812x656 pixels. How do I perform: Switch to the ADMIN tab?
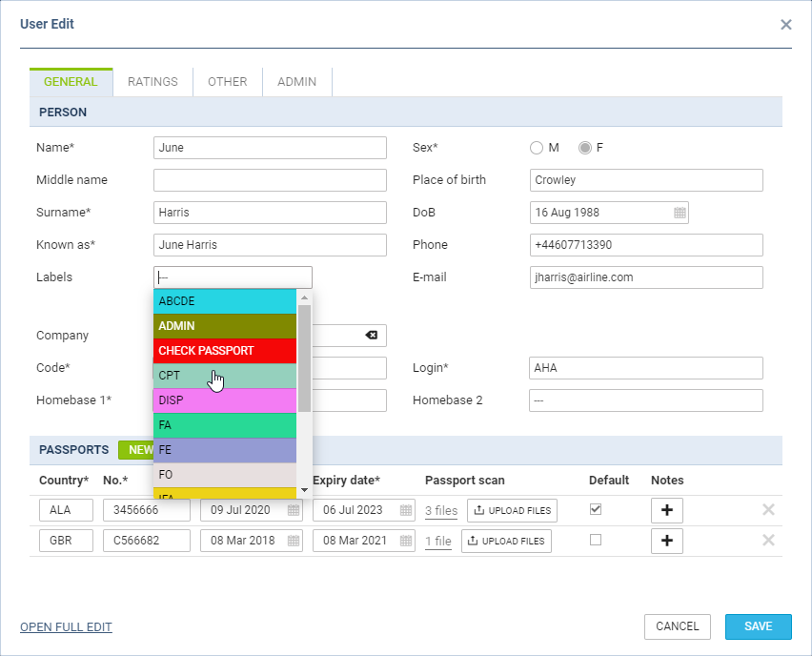[296, 82]
